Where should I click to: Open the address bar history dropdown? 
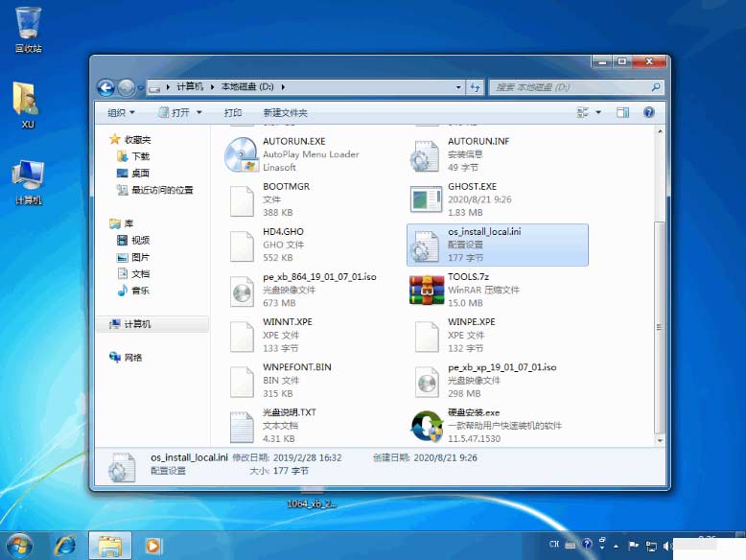457,87
